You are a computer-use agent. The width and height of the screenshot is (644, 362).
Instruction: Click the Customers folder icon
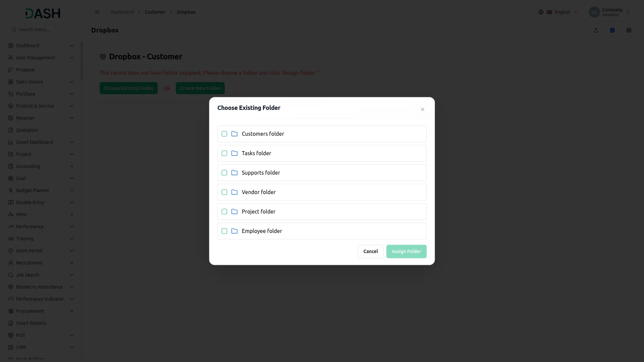(234, 134)
